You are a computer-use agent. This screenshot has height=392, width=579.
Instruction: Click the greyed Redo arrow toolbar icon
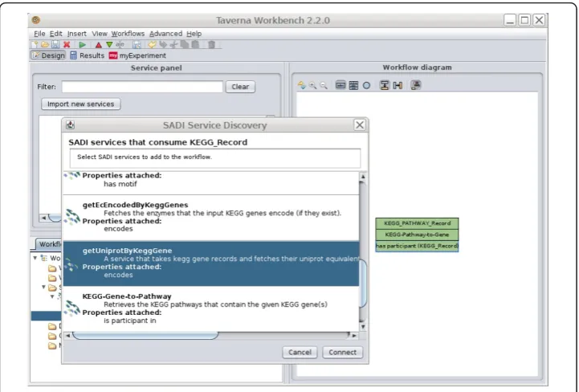tap(163, 45)
